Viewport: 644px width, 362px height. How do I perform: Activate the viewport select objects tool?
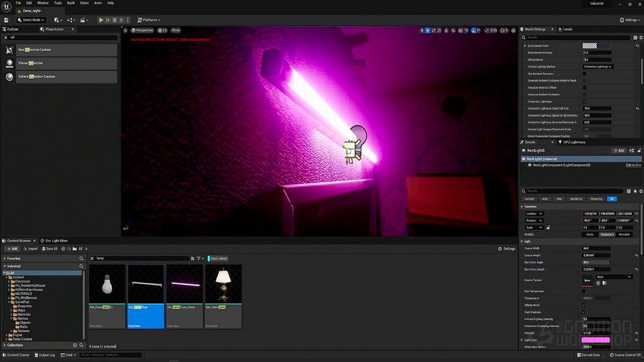422,30
